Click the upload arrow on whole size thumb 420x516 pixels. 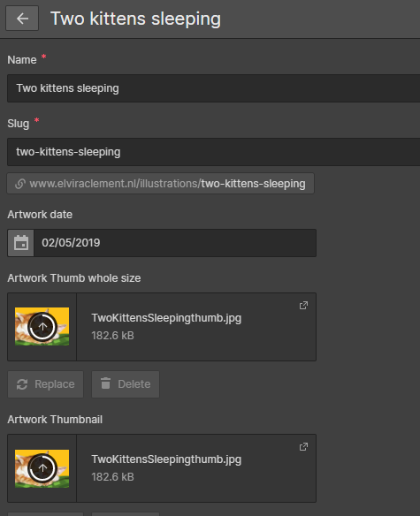[x=42, y=327]
